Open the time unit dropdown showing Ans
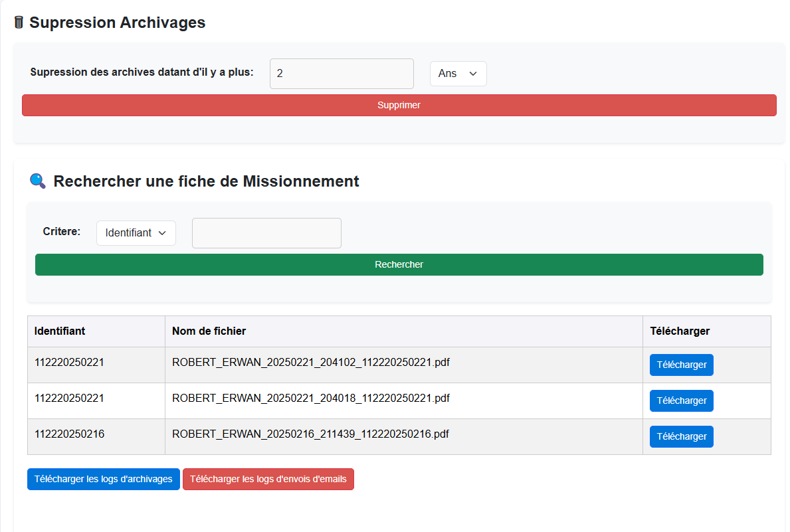 pyautogui.click(x=458, y=73)
